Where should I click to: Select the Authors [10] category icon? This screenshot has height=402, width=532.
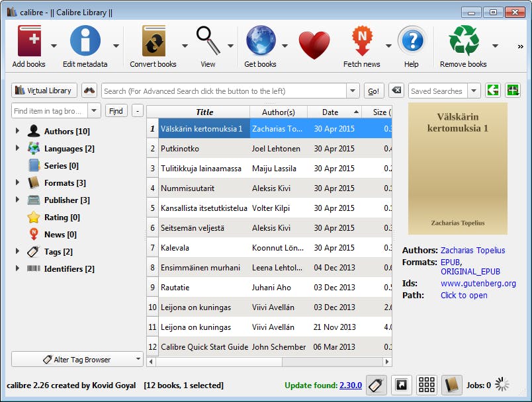pyautogui.click(x=34, y=131)
